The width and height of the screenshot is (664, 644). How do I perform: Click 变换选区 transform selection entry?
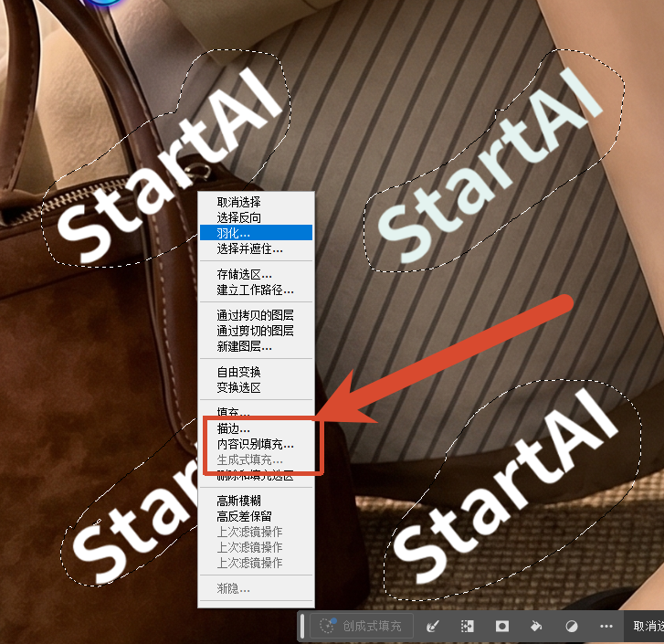click(x=256, y=387)
